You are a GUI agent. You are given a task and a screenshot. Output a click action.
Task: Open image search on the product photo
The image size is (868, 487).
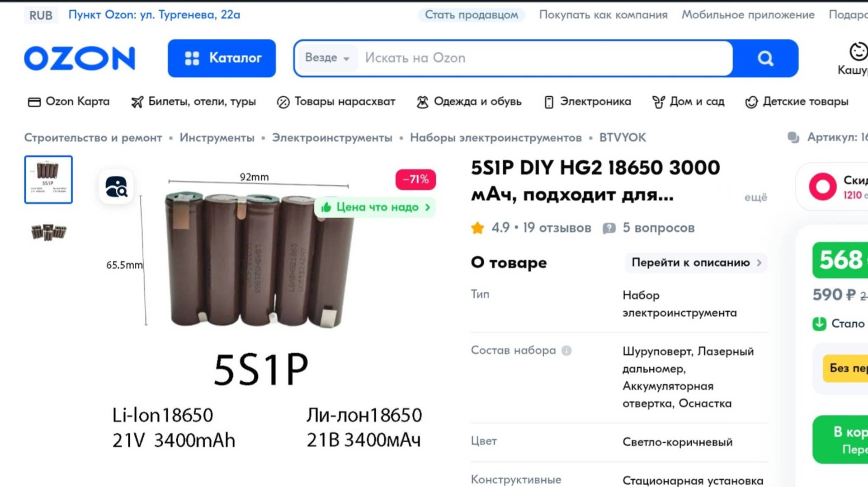coord(116,187)
